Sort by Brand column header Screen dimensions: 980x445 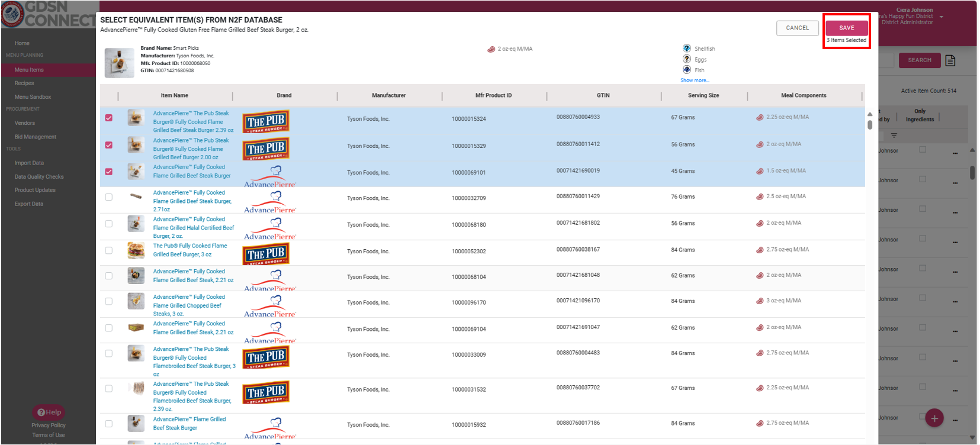284,95
